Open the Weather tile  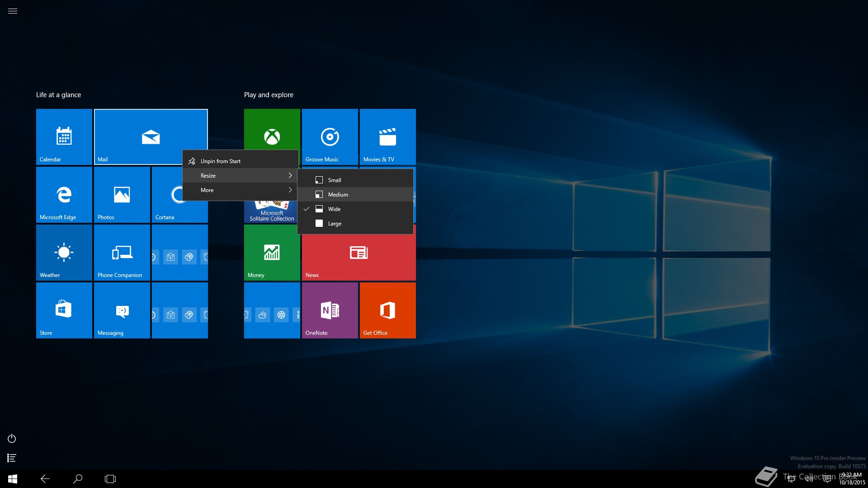(64, 253)
